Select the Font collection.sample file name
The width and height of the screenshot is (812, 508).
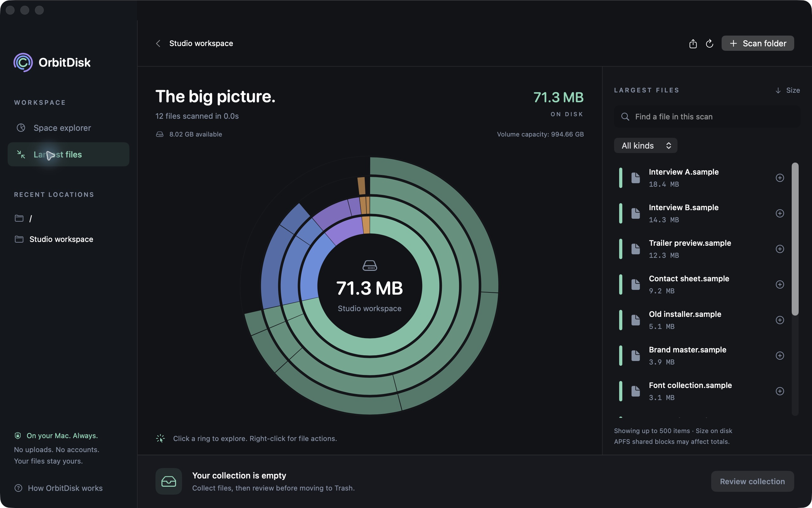[690, 385]
